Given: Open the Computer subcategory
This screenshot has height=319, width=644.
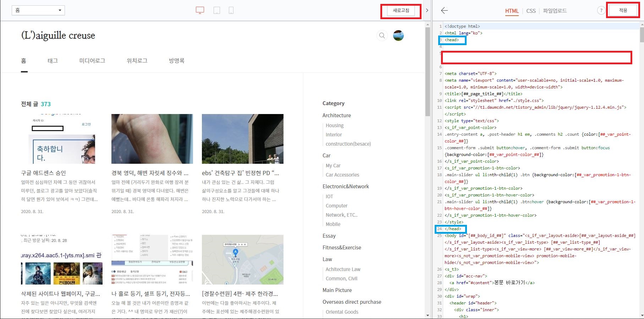Looking at the screenshot, I should coord(337,206).
